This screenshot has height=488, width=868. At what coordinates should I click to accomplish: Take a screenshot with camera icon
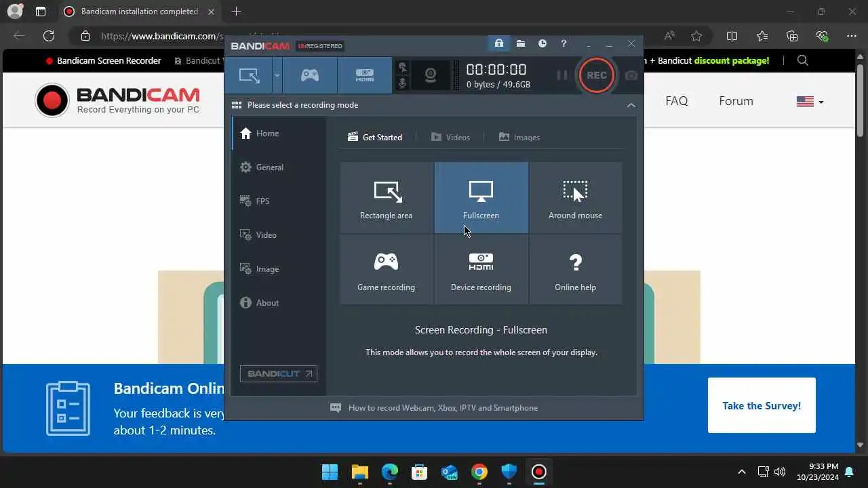tap(631, 75)
